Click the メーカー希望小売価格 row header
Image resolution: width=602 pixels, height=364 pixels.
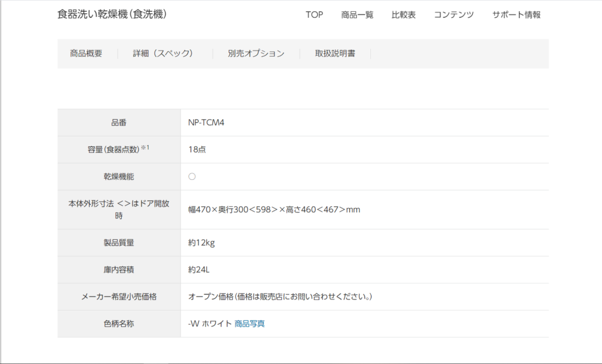tap(119, 297)
